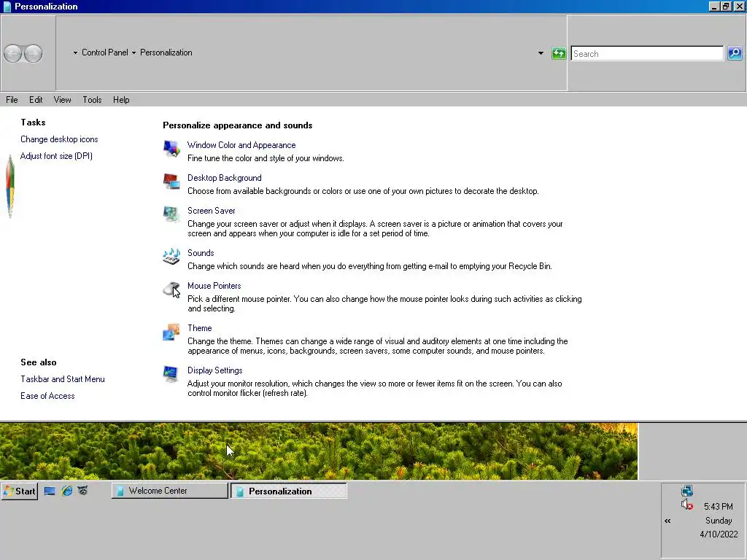747x560 pixels.
Task: Open the View menu
Action: coord(63,99)
